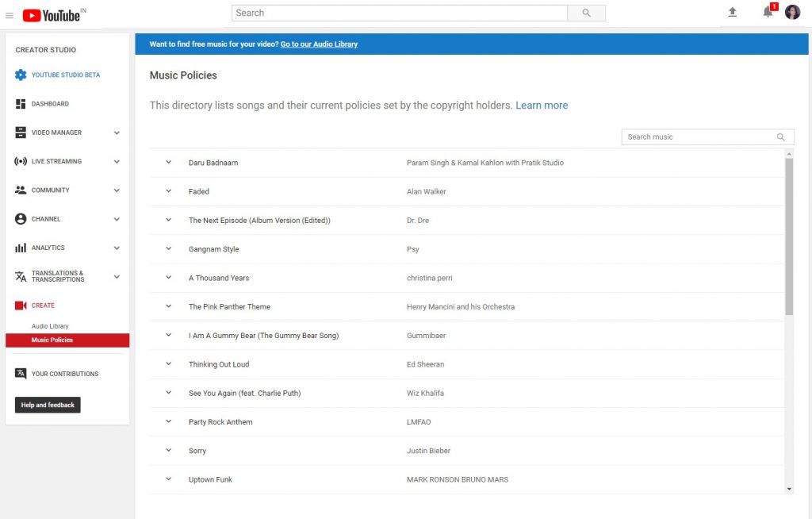The image size is (812, 519).
Task: Click the main search magnifier button
Action: pyautogui.click(x=586, y=13)
